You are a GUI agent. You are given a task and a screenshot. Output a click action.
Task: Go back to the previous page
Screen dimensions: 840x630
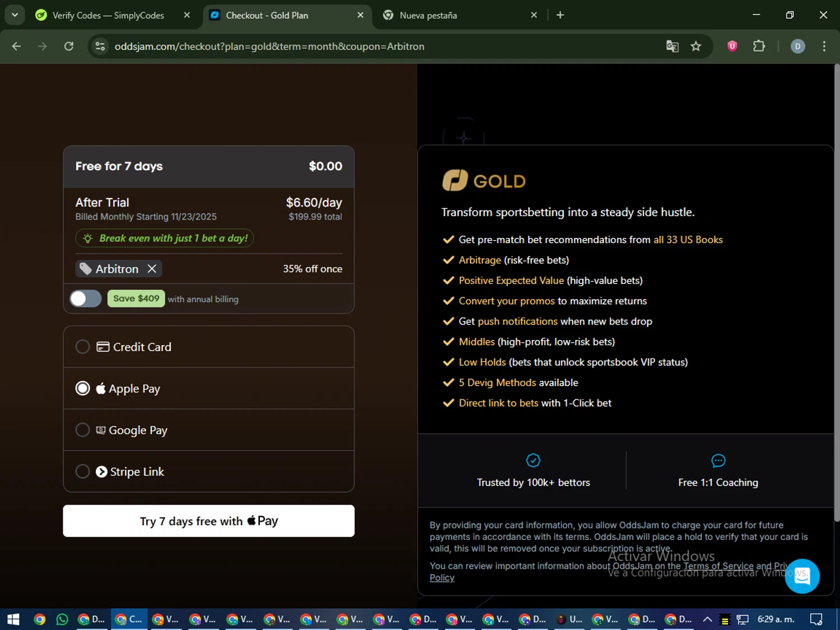16,46
